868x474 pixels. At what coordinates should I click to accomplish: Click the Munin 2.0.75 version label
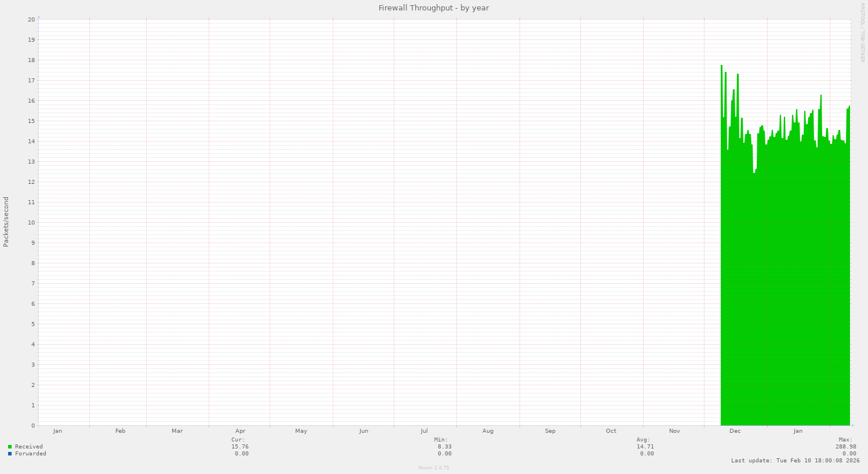click(433, 467)
